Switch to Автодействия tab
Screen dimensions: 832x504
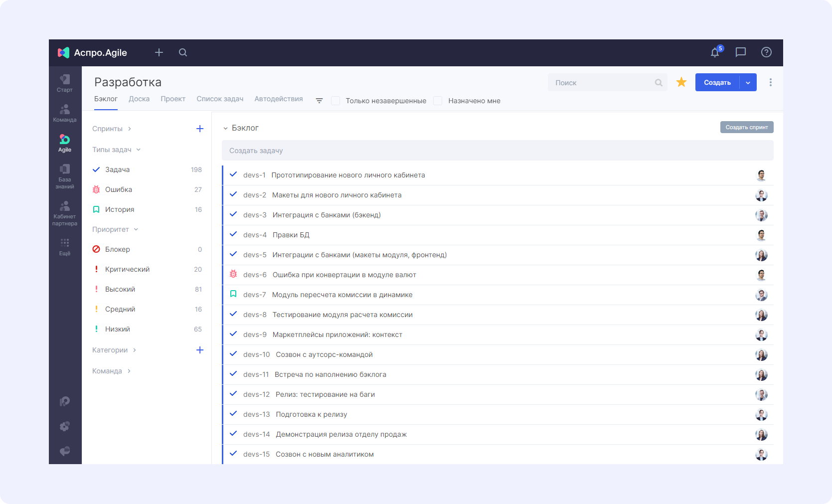(279, 99)
